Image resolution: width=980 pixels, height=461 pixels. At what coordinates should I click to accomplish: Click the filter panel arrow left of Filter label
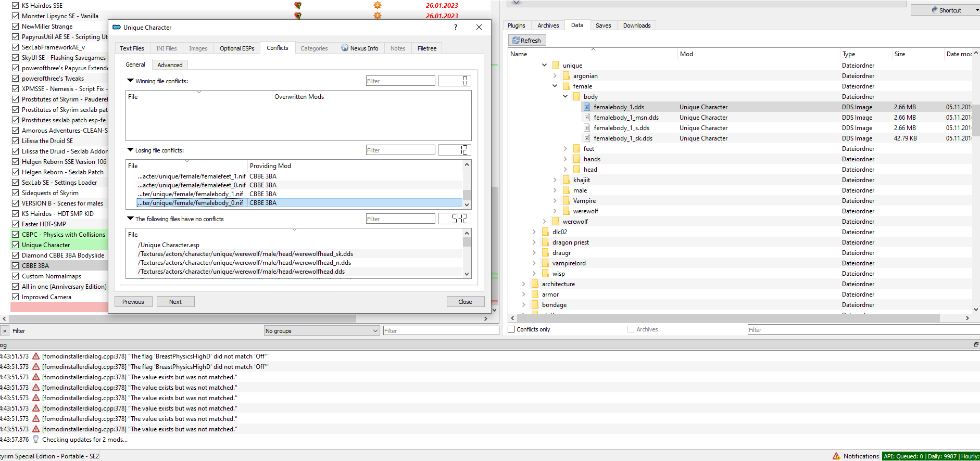click(5, 331)
